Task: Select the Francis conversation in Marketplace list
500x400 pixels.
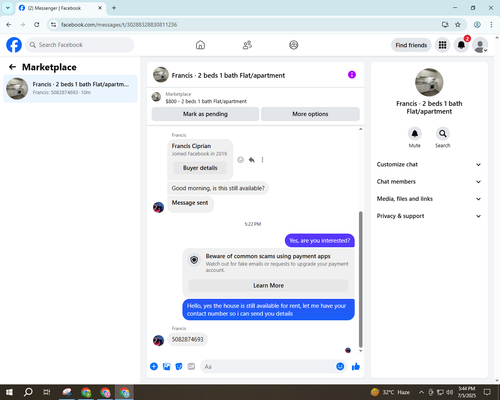Action: click(x=70, y=89)
